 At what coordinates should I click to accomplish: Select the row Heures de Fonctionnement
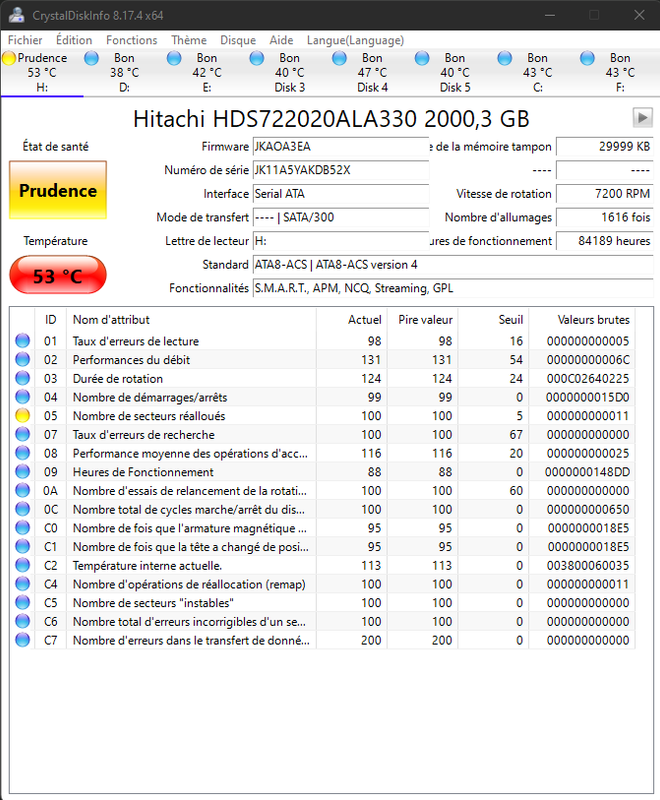pos(322,472)
